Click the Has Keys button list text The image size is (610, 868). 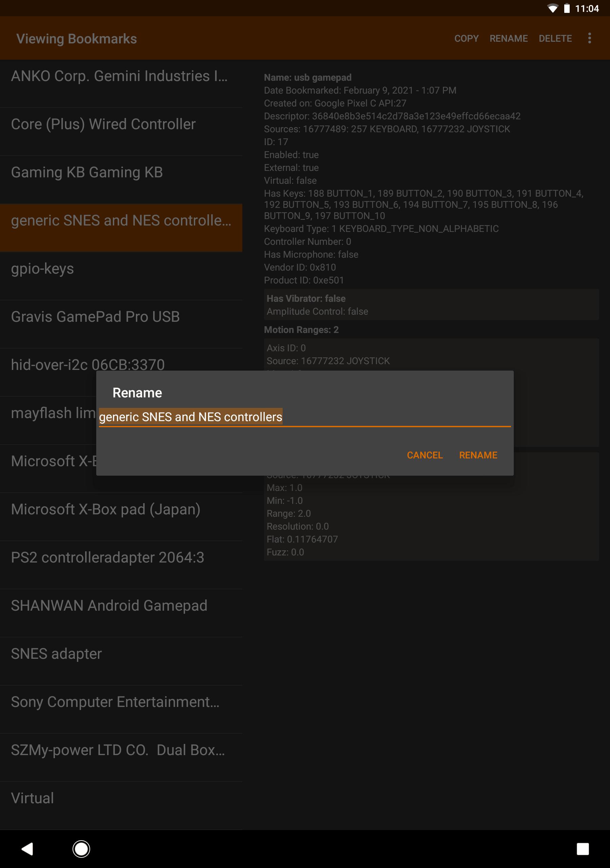(424, 204)
